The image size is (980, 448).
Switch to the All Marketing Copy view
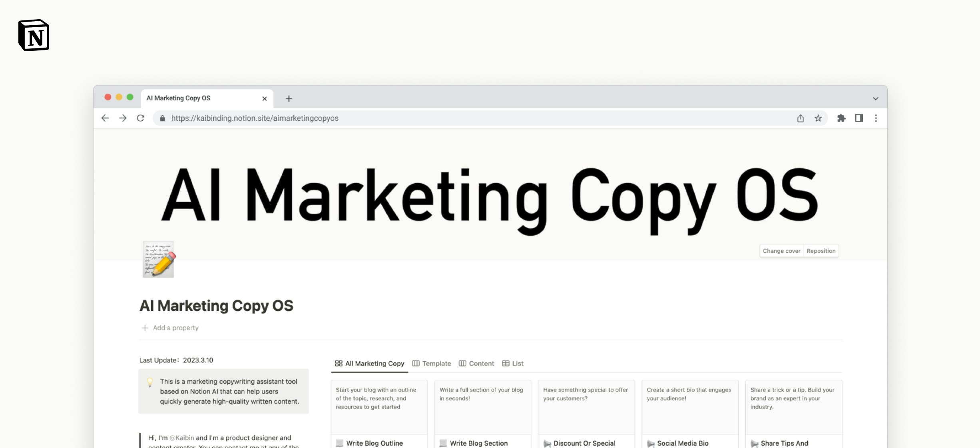click(x=369, y=363)
